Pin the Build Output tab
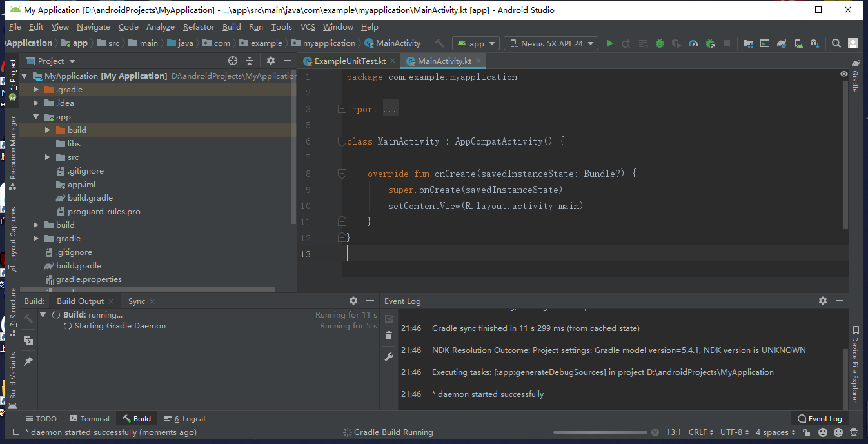 tap(28, 361)
